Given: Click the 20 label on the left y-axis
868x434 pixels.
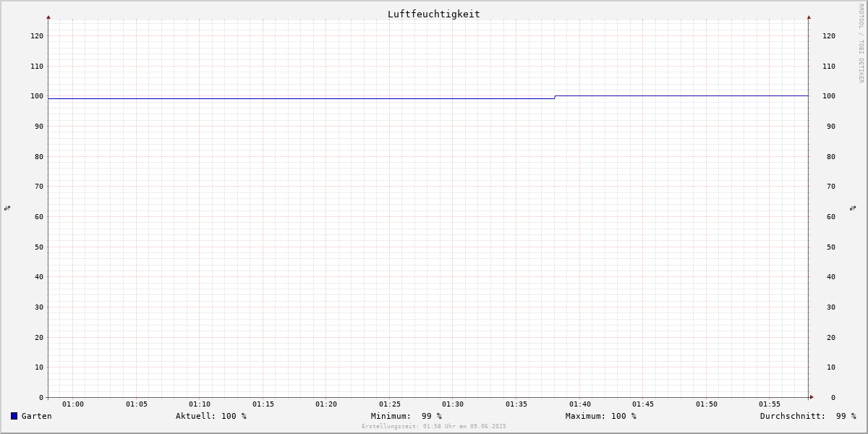Looking at the screenshot, I should tap(39, 337).
